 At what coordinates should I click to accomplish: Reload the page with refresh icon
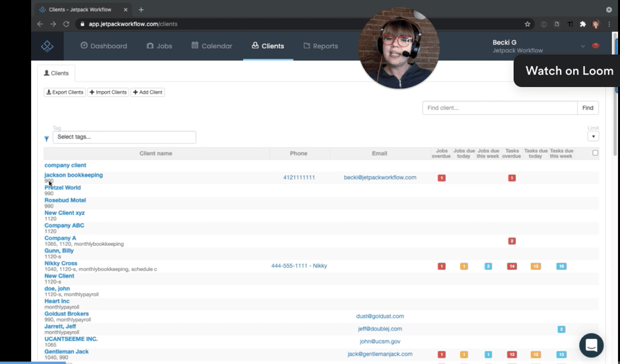point(66,24)
